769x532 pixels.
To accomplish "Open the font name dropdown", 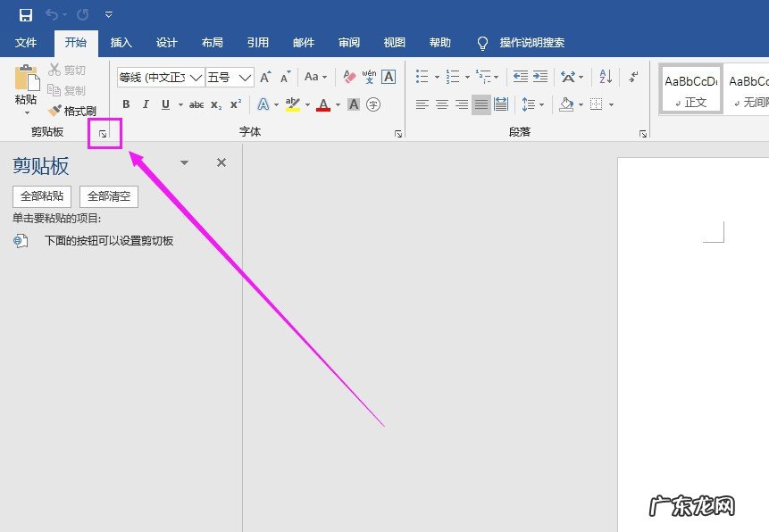I will pos(196,78).
